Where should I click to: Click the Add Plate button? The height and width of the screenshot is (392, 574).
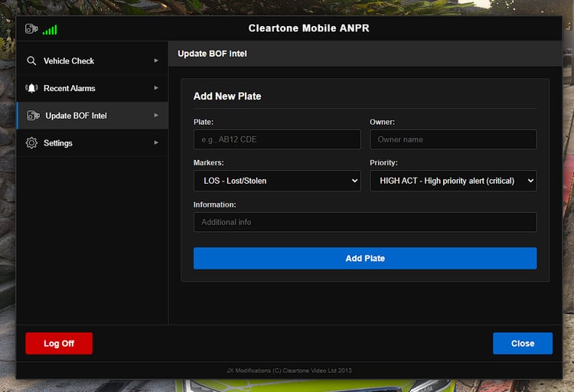[x=365, y=258]
